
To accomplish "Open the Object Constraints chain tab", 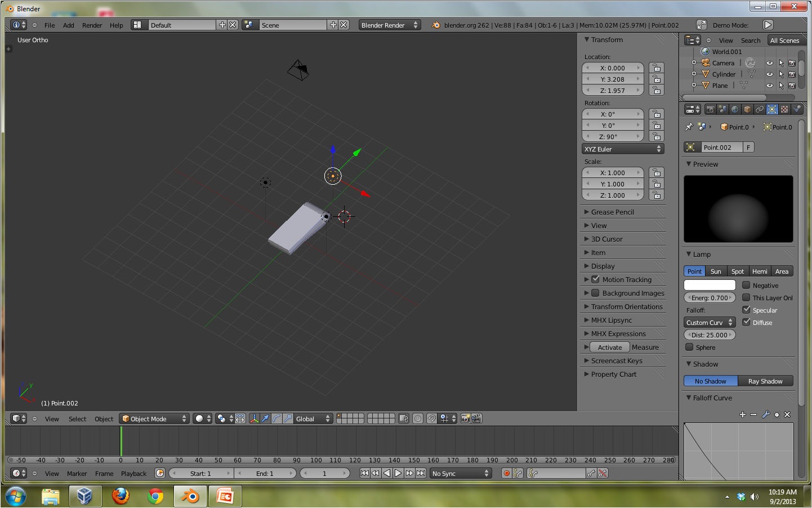I will [760, 109].
